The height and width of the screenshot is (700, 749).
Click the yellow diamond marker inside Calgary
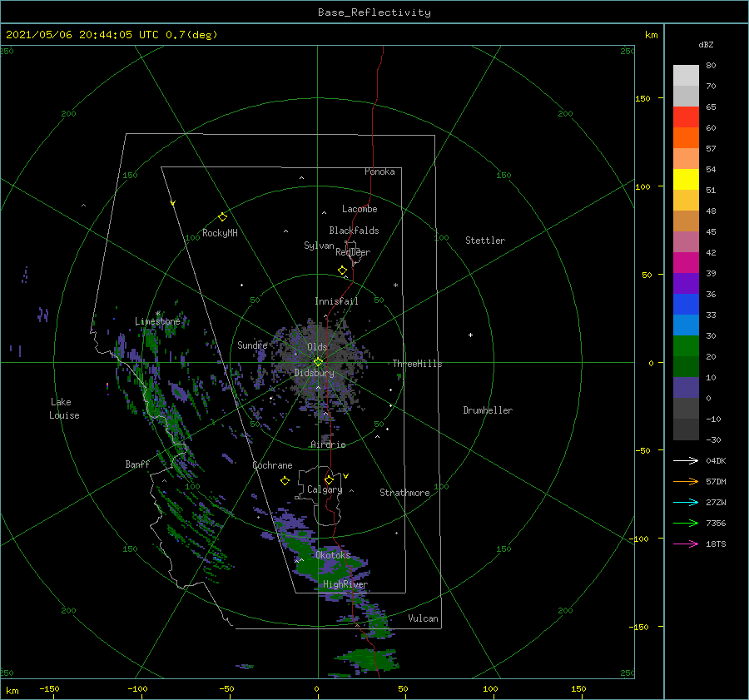[x=329, y=479]
